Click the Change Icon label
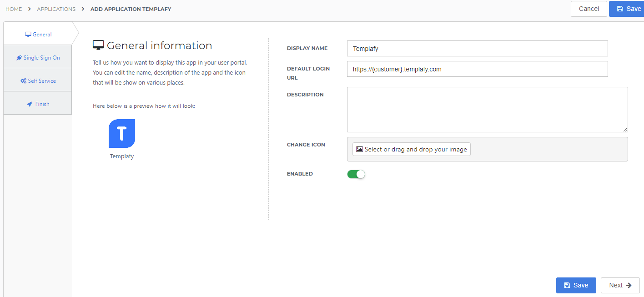Viewport: 644px width, 297px height. [306, 145]
